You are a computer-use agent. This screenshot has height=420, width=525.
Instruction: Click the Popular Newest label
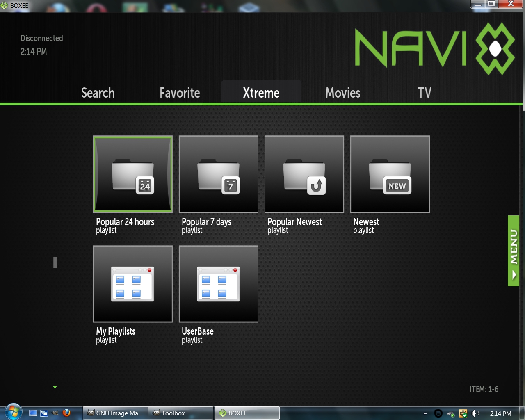point(294,222)
